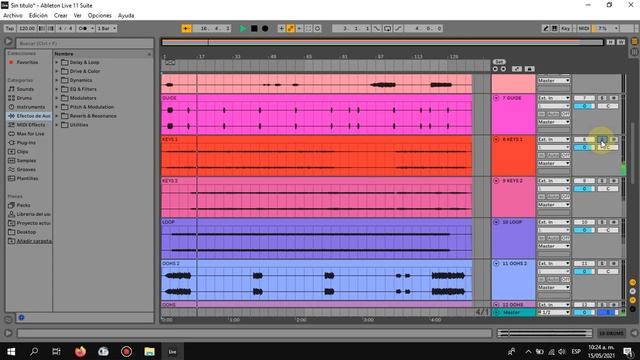Viewport: 640px width, 360px height.
Task: Click the Tap tempo button
Action: coord(10,28)
